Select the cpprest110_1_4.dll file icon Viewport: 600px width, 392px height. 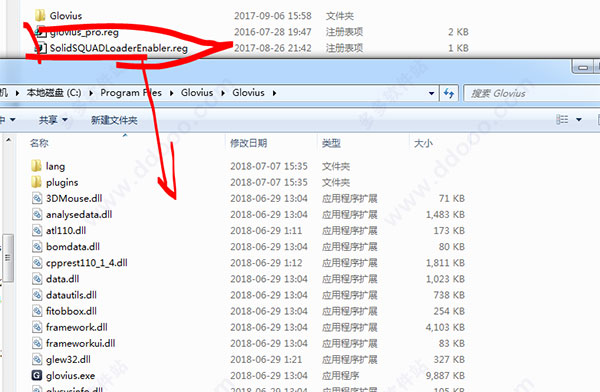[37, 263]
